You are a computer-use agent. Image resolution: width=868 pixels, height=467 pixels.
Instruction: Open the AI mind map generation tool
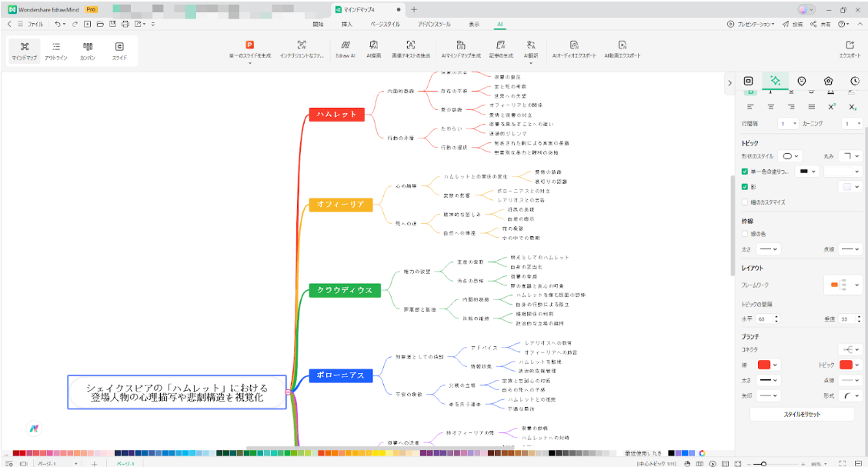point(461,49)
